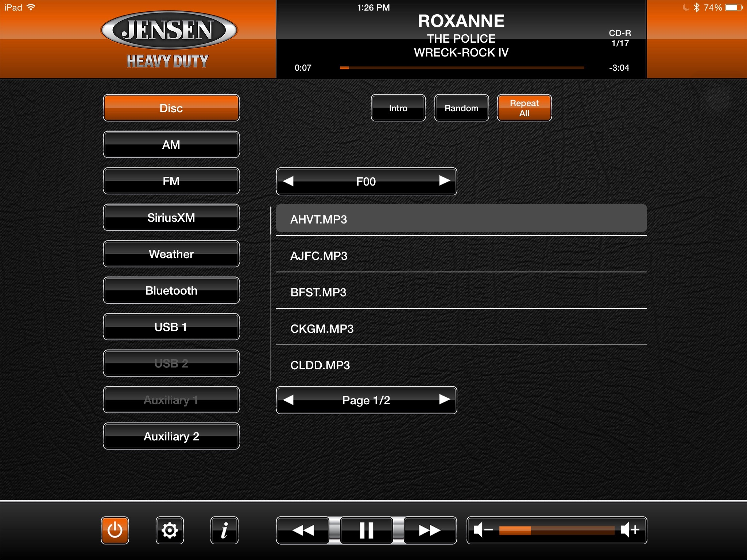Skip back with the rewind button
The height and width of the screenshot is (560, 747).
303,530
